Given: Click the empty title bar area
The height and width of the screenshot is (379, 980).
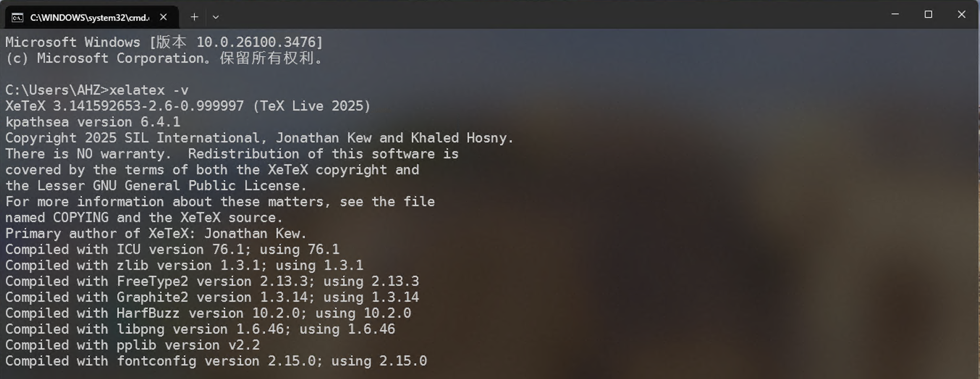Looking at the screenshot, I should pos(552,15).
